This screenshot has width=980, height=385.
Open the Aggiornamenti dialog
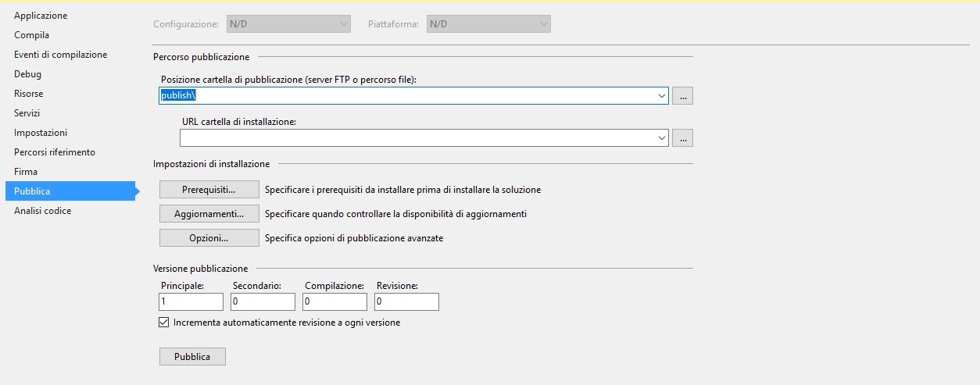tap(209, 214)
